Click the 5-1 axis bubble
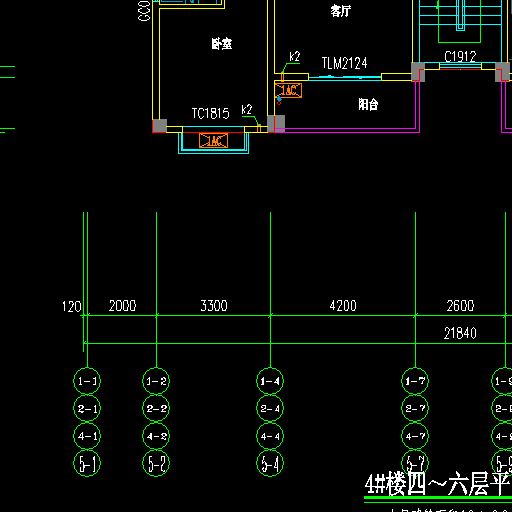This screenshot has width=512, height=512. click(x=87, y=463)
